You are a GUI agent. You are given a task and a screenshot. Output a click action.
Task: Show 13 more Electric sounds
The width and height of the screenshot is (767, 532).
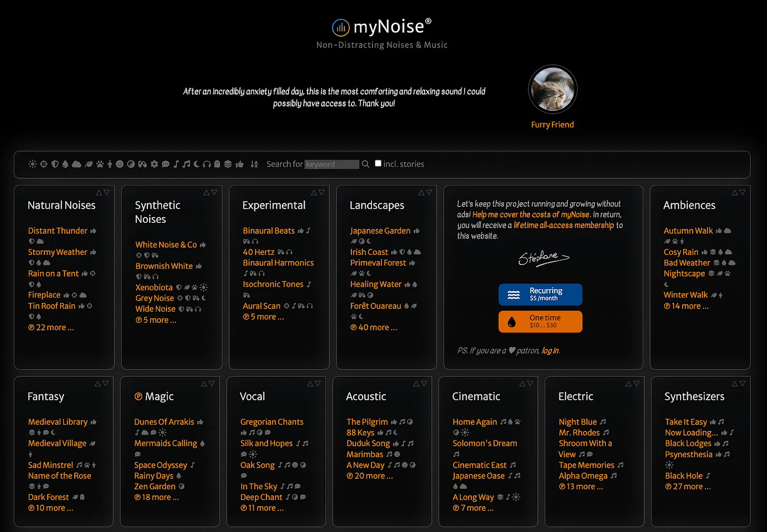[x=581, y=487]
